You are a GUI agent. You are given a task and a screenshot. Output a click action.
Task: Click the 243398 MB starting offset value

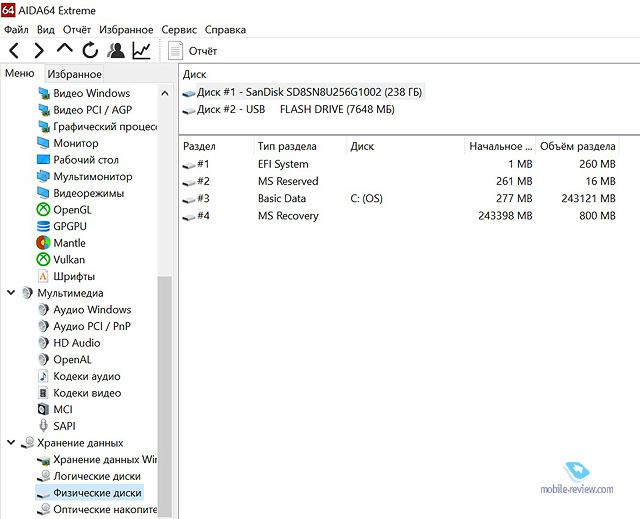pyautogui.click(x=505, y=216)
